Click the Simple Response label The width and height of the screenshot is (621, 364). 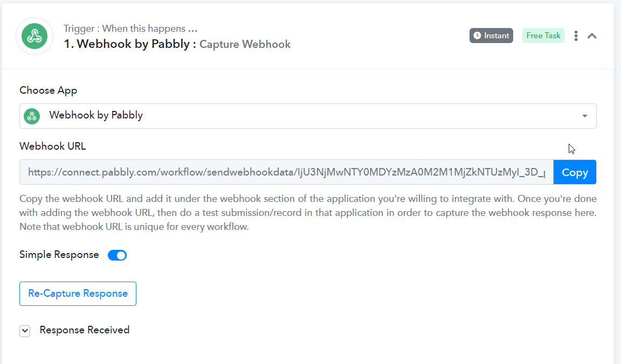59,254
